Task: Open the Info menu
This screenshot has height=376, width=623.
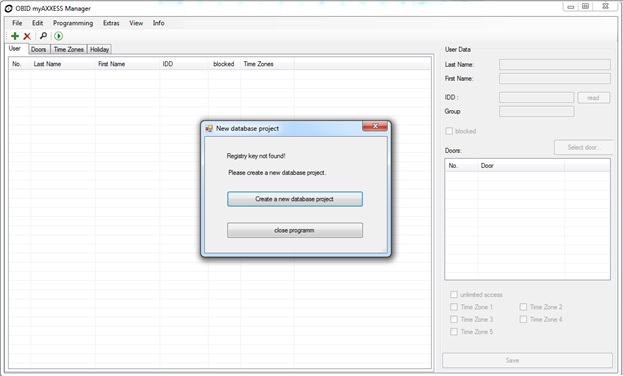Action: click(x=159, y=23)
